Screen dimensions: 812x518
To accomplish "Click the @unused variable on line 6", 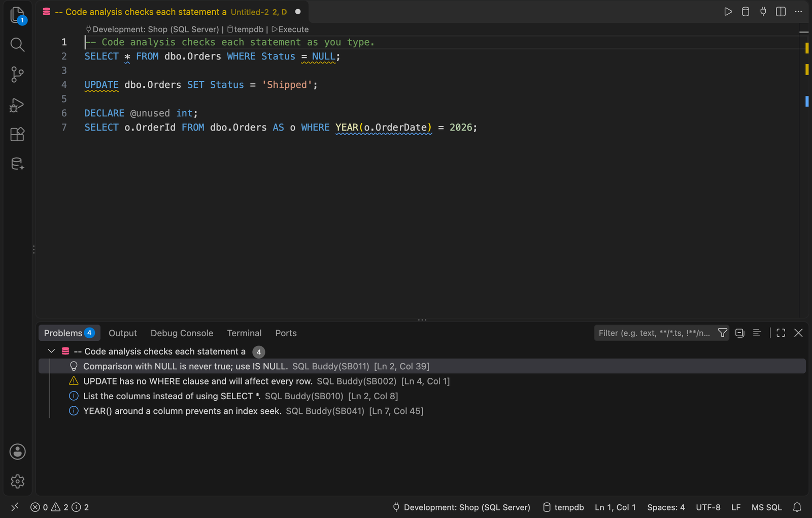I will point(150,113).
